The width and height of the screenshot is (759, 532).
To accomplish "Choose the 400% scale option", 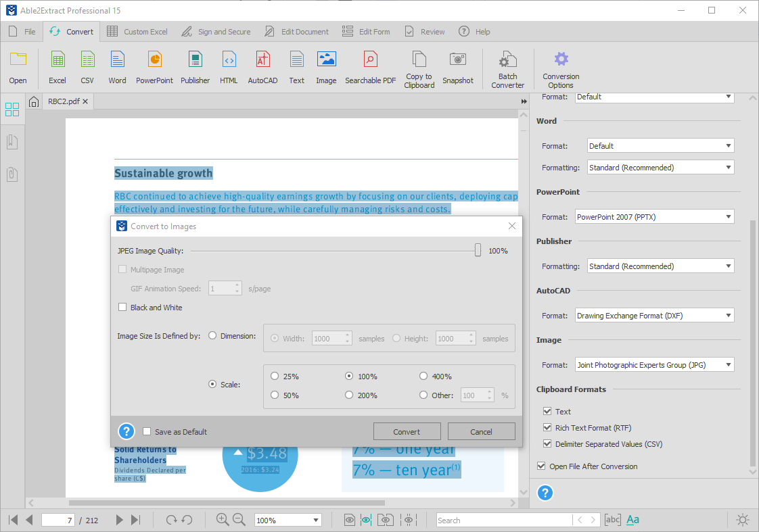I will point(423,377).
